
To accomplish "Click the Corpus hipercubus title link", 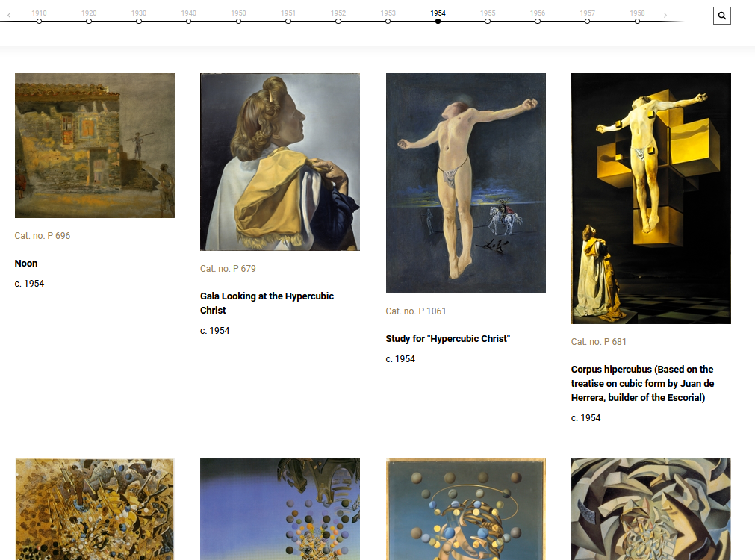I will (642, 383).
